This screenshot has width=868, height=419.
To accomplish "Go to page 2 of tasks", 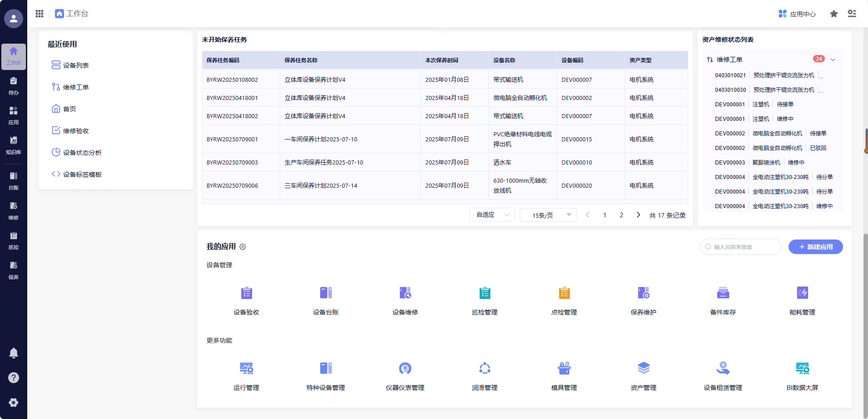I will [621, 215].
